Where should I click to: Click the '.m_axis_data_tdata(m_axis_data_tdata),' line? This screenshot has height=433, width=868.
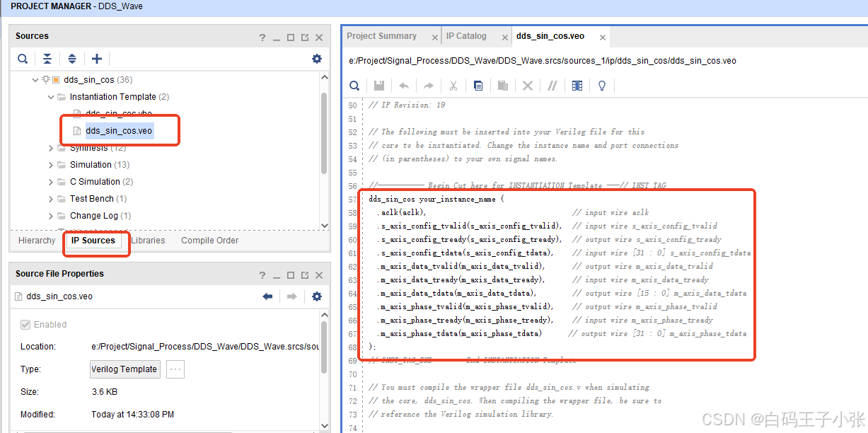456,293
